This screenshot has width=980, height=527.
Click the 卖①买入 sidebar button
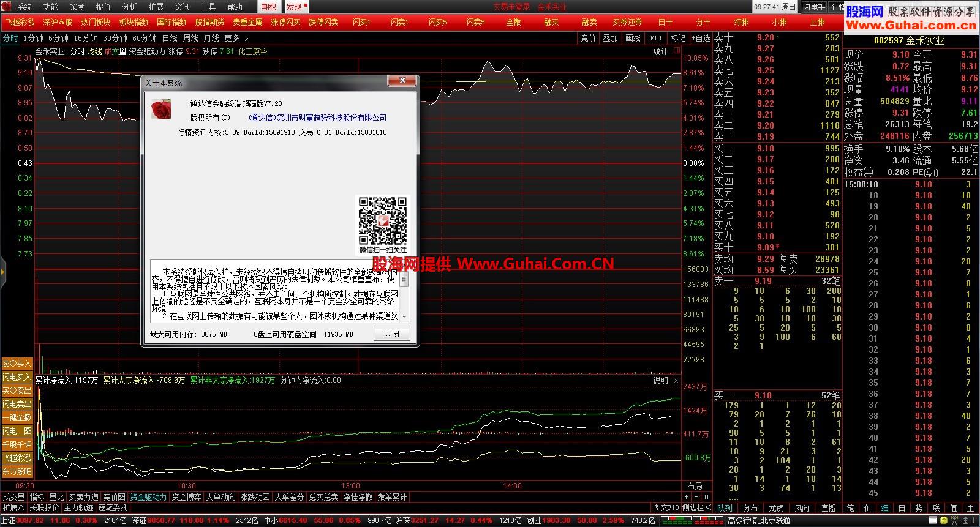pyautogui.click(x=17, y=364)
